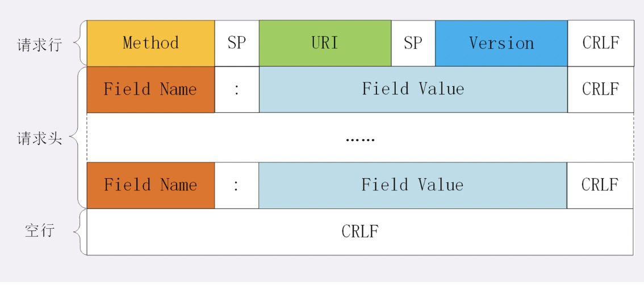Click CRLF at the end of the bottom header row
644x285 pixels.
coord(600,185)
